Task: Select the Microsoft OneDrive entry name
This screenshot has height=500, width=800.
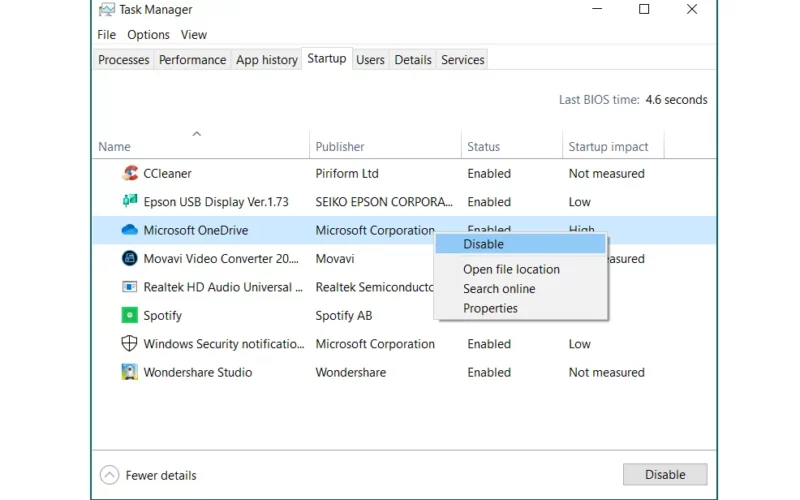Action: click(196, 230)
